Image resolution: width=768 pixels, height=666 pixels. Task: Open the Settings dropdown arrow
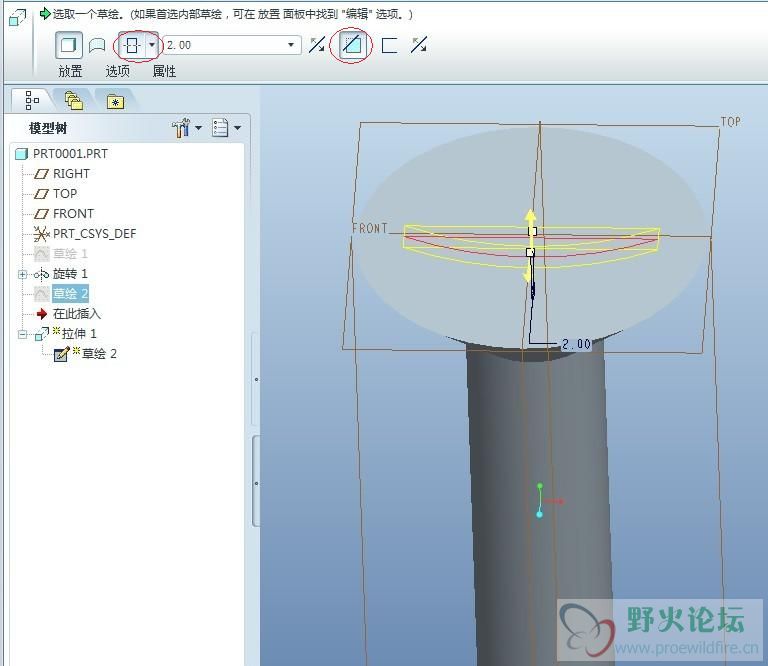click(x=198, y=128)
